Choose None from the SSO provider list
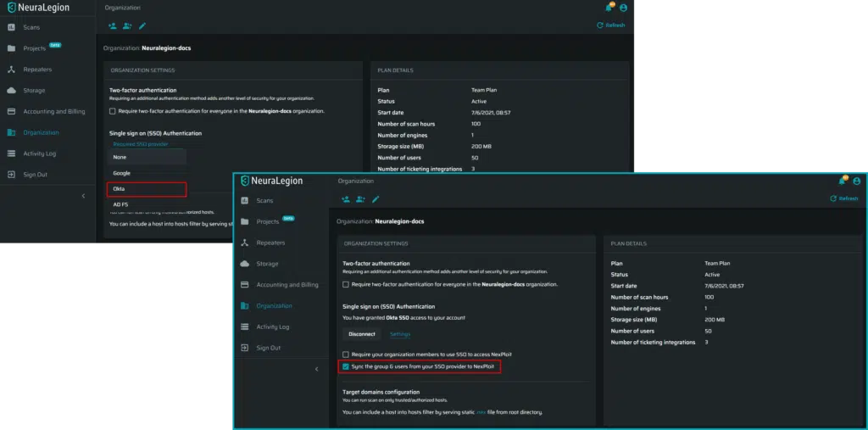The image size is (868, 430). [x=146, y=158]
